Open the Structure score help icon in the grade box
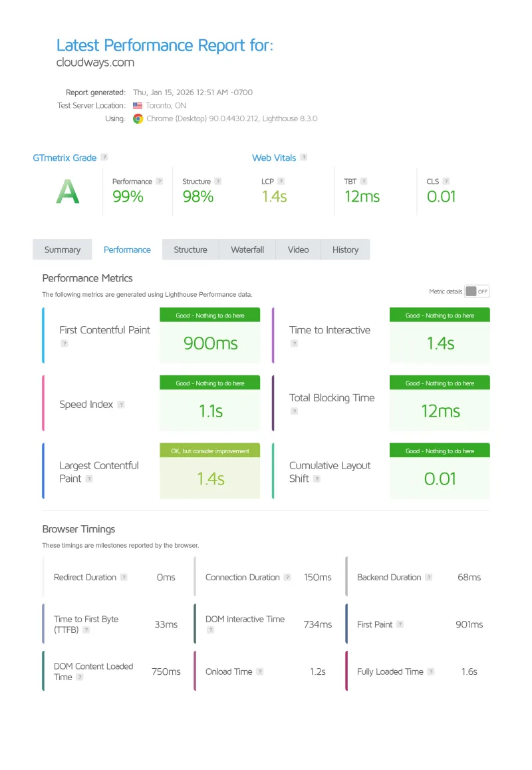 218,181
